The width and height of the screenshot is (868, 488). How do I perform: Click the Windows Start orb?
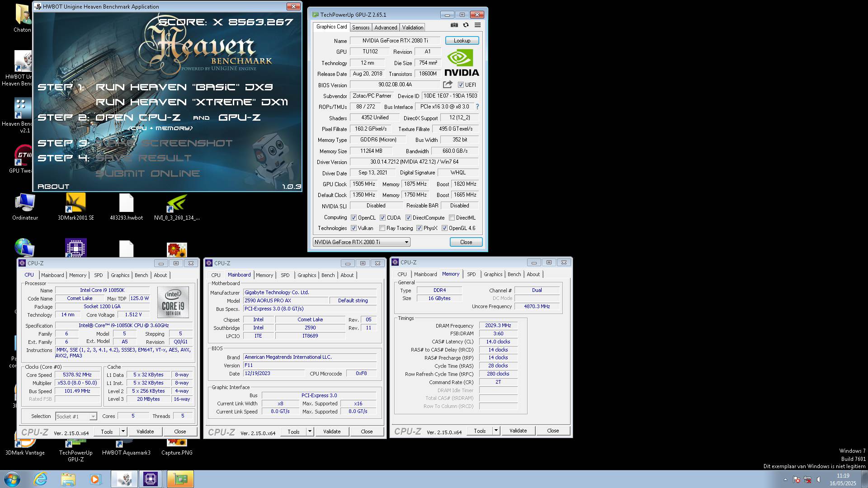(12, 479)
